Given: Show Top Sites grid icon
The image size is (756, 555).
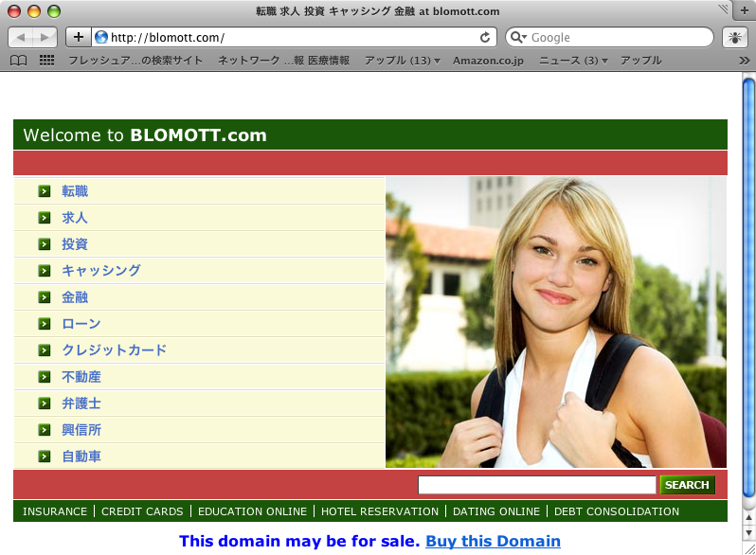Looking at the screenshot, I should click(x=46, y=61).
